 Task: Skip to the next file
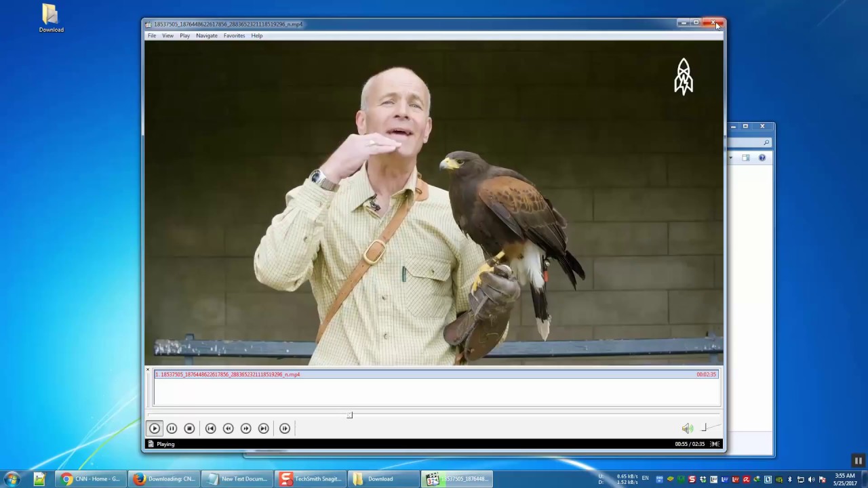pyautogui.click(x=263, y=428)
